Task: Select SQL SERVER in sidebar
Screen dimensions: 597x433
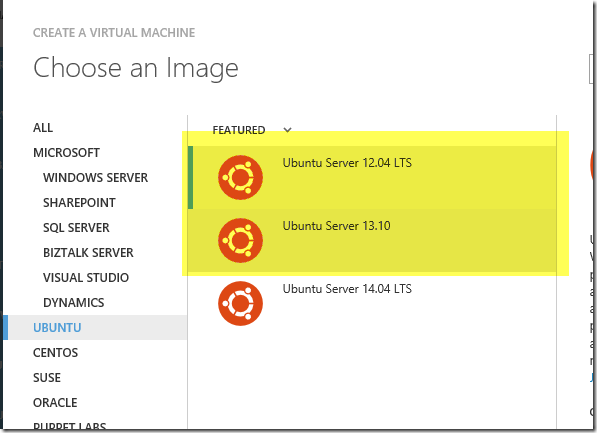Action: pos(76,228)
